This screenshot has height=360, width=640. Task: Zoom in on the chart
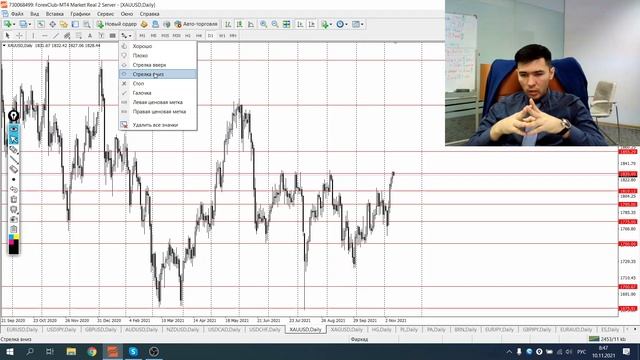click(x=264, y=24)
